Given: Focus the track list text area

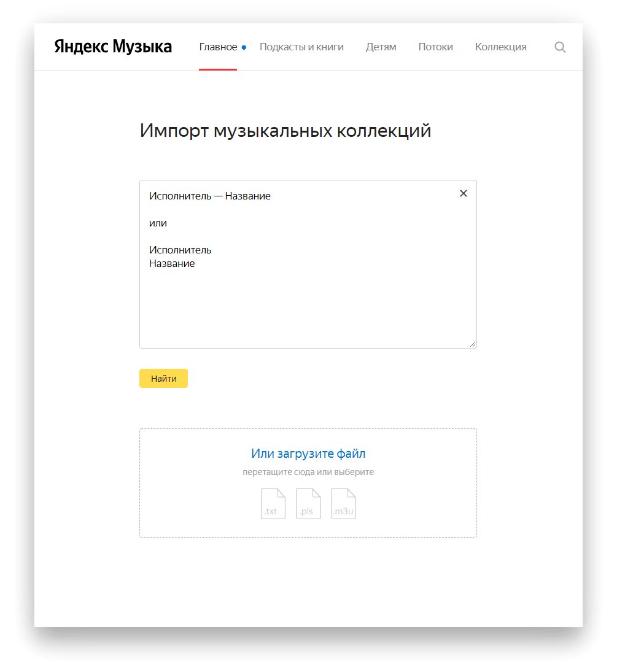Looking at the screenshot, I should coord(308,264).
